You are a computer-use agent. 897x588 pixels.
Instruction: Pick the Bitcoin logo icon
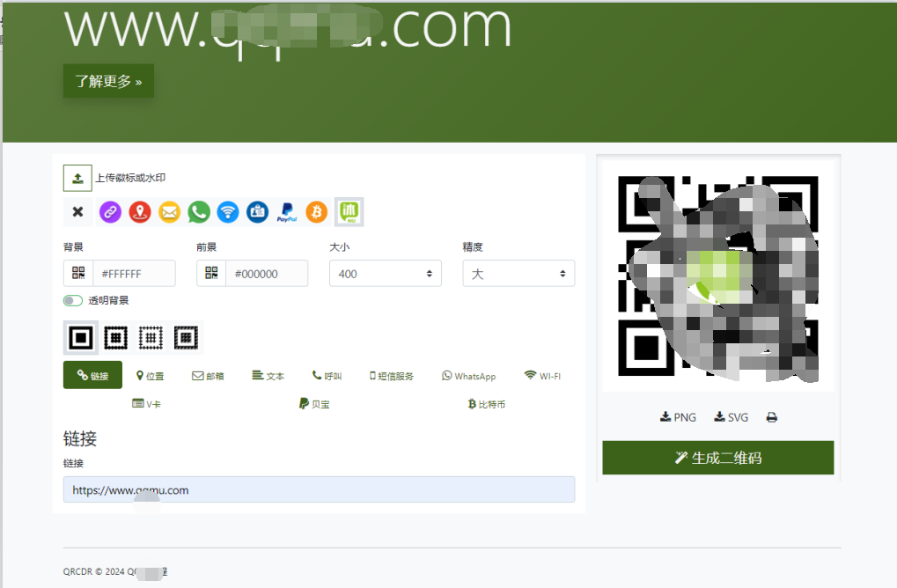pos(315,211)
